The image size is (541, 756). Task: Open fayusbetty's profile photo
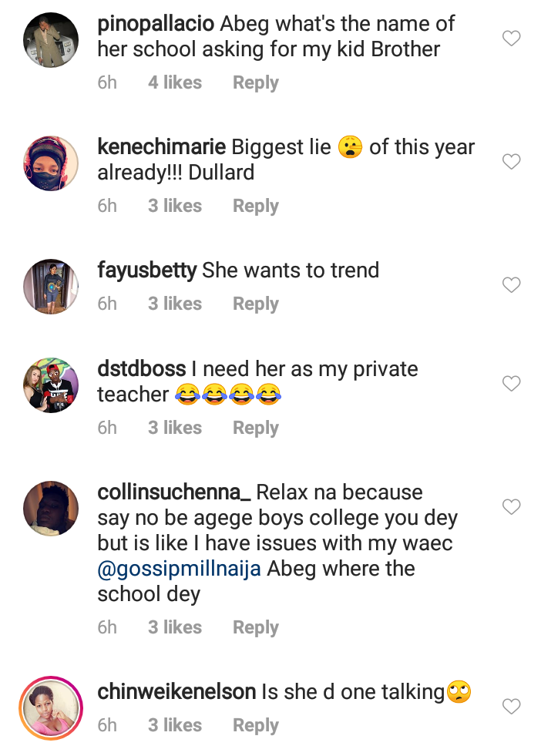pyautogui.click(x=50, y=287)
